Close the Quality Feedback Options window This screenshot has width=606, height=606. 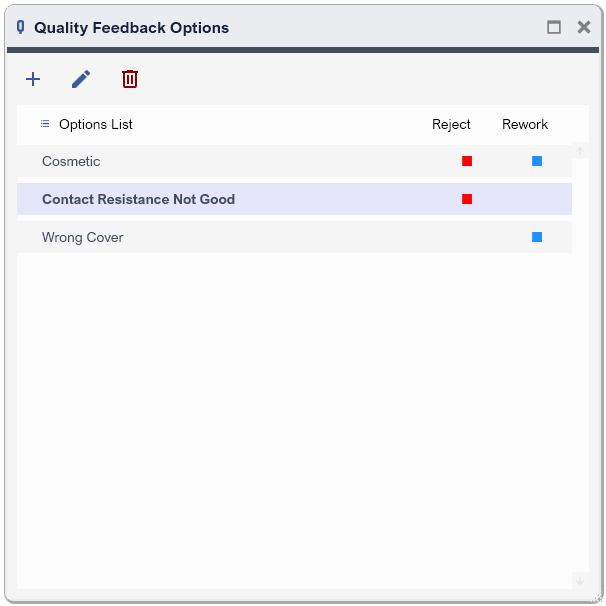pyautogui.click(x=584, y=27)
